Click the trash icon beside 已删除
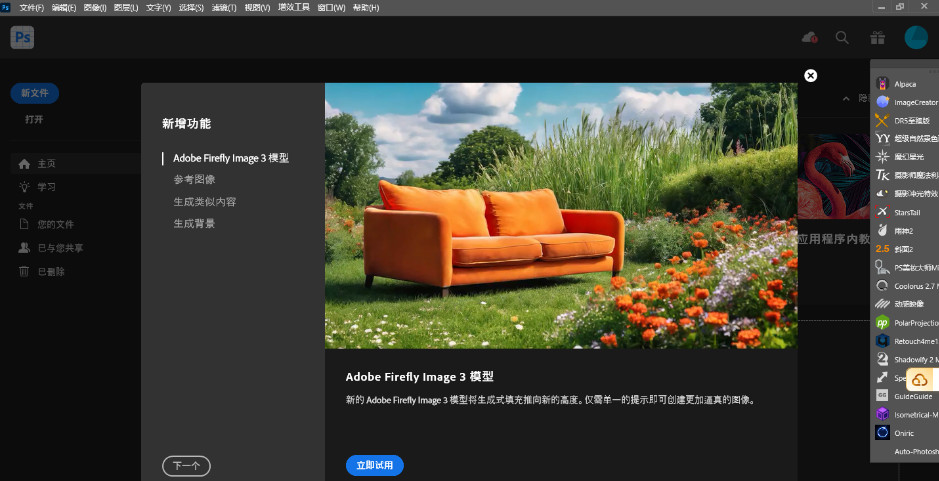Image resolution: width=939 pixels, height=481 pixels. (24, 271)
